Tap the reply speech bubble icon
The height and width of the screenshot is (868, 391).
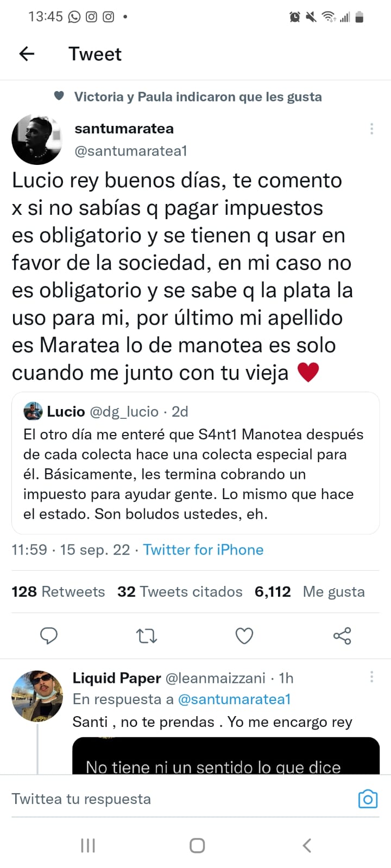point(49,635)
